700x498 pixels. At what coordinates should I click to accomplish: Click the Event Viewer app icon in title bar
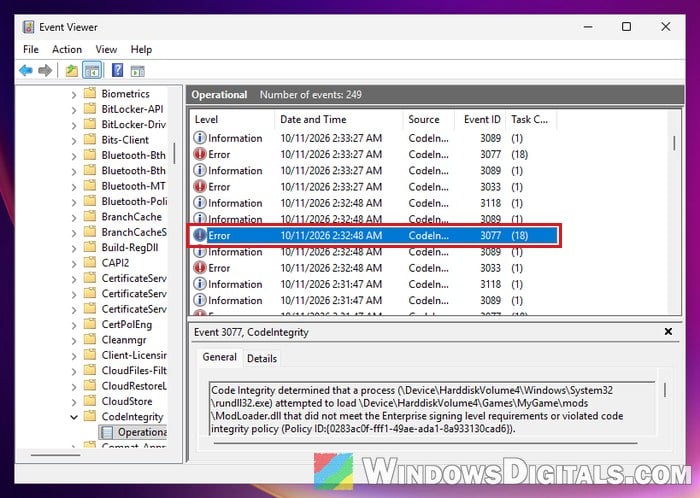28,27
